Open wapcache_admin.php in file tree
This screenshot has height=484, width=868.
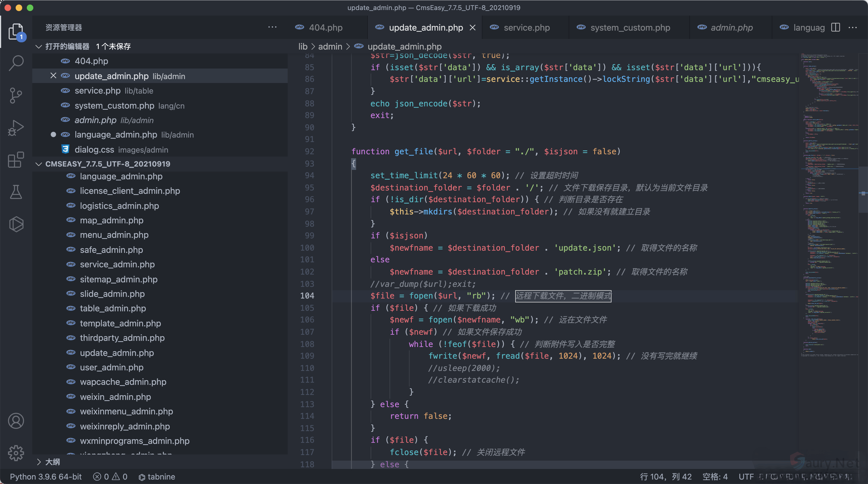(123, 382)
